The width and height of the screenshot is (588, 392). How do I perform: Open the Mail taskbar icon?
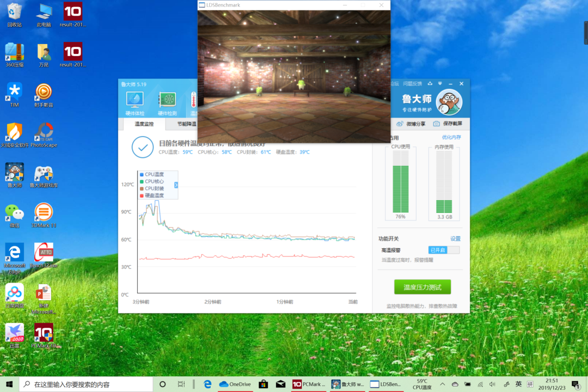click(280, 384)
